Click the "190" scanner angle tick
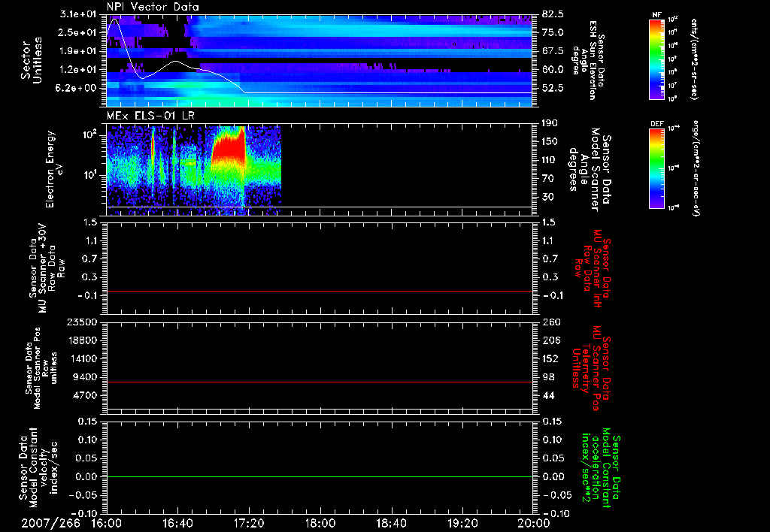 coord(550,123)
